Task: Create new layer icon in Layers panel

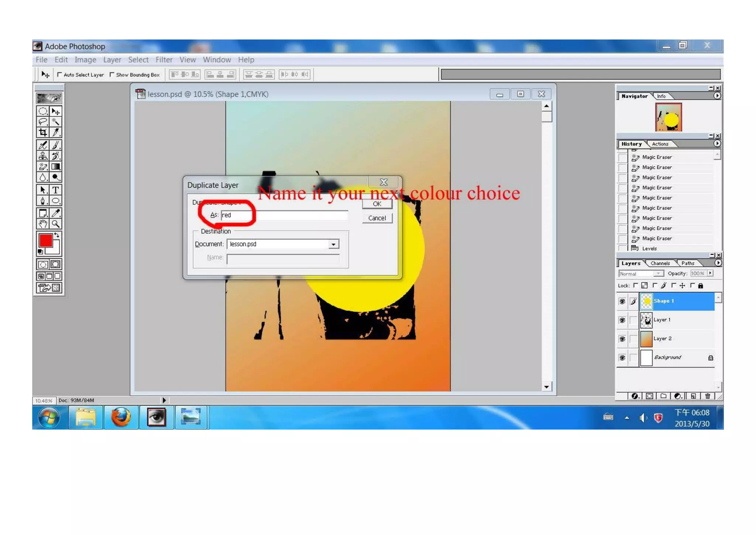Action: [x=693, y=396]
